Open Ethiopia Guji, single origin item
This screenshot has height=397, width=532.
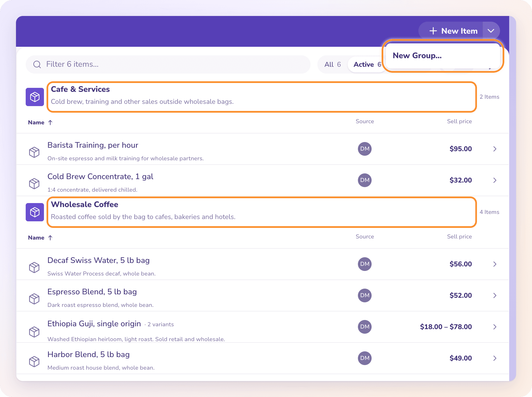[x=94, y=324]
